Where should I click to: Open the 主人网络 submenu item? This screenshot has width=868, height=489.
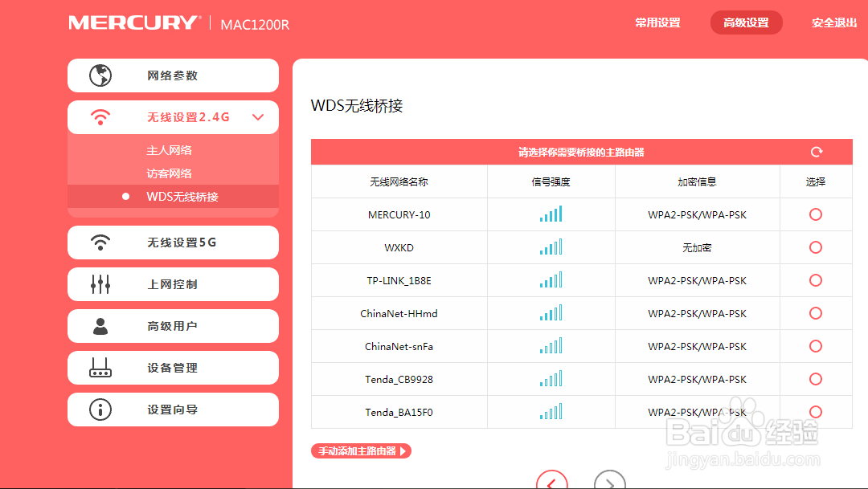[x=170, y=150]
